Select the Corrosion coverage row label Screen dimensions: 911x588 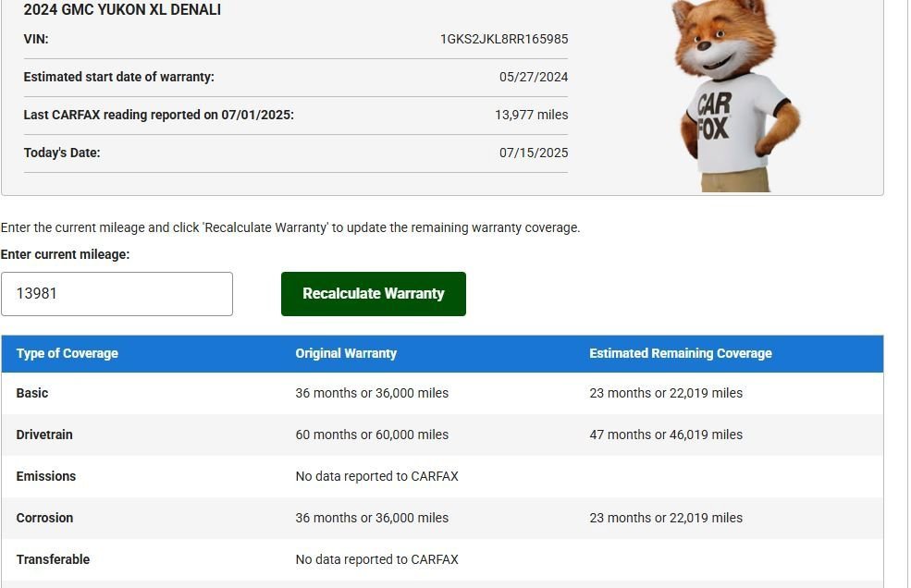point(44,518)
